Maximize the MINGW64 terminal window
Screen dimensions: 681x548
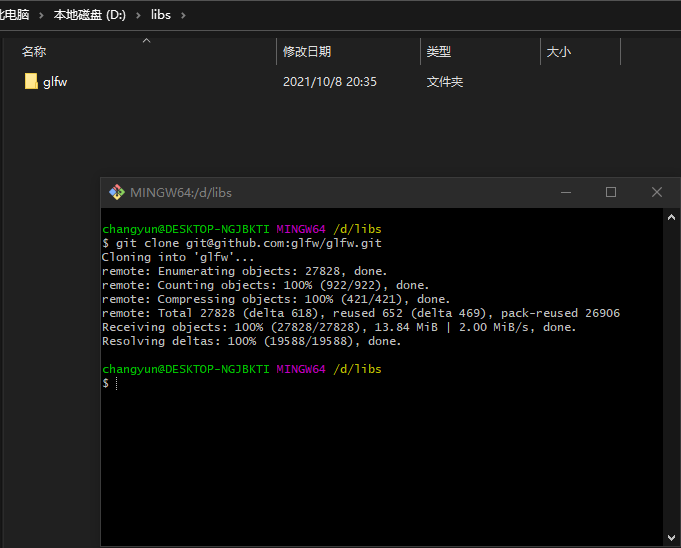[611, 192]
